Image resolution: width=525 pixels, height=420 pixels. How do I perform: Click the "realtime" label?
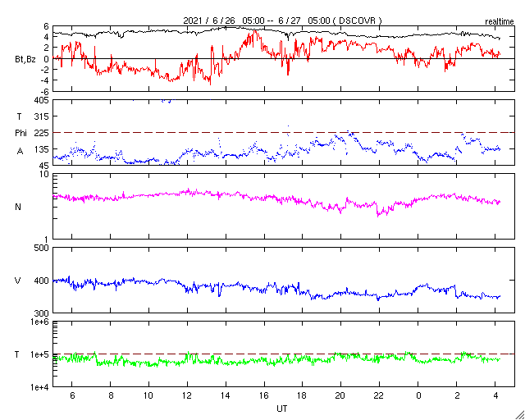click(500, 22)
